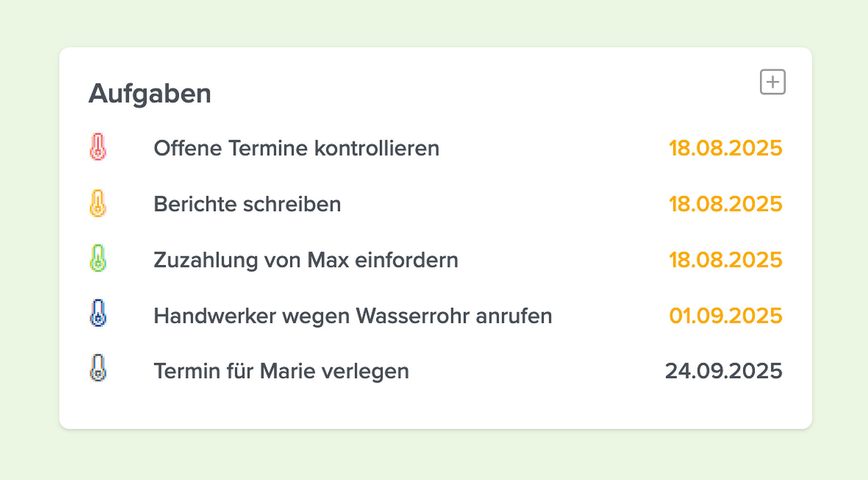868x480 pixels.
Task: Click due date of Berichte schreiben
Action: click(x=726, y=204)
